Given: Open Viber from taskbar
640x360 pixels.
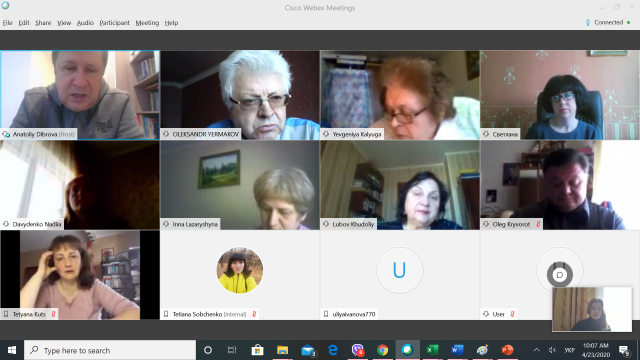Looking at the screenshot, I should click(358, 350).
